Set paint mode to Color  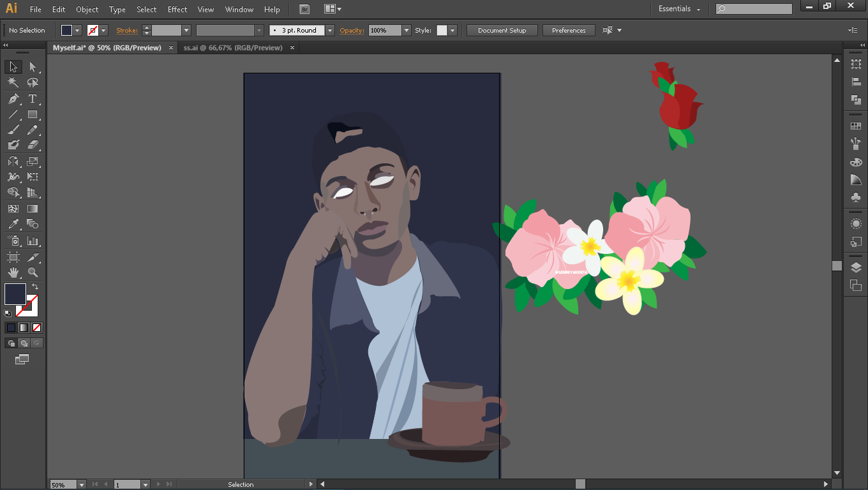click(x=11, y=327)
